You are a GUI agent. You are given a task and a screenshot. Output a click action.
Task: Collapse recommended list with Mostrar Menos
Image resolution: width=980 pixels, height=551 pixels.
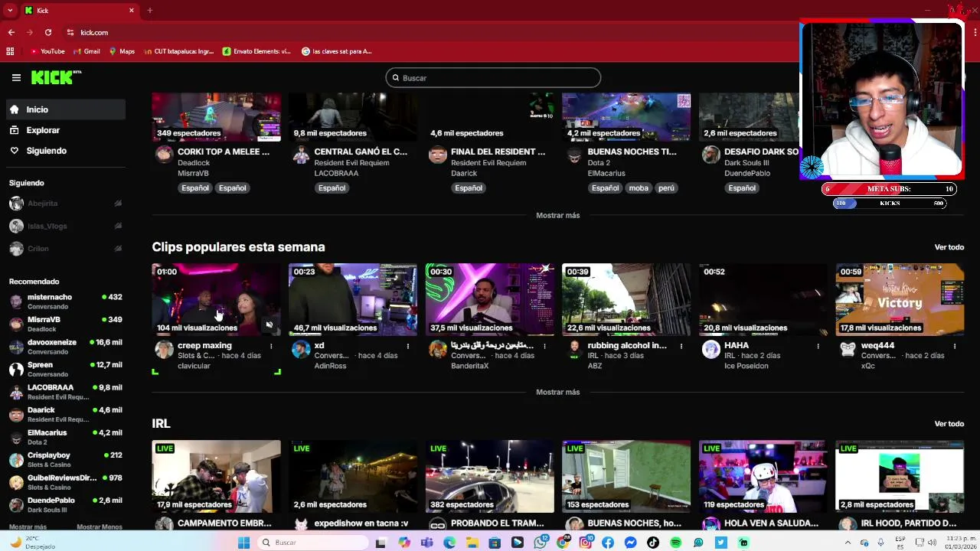point(100,527)
